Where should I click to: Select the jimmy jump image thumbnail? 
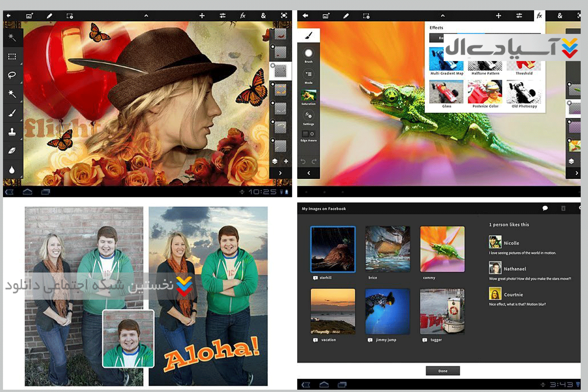pyautogui.click(x=387, y=311)
